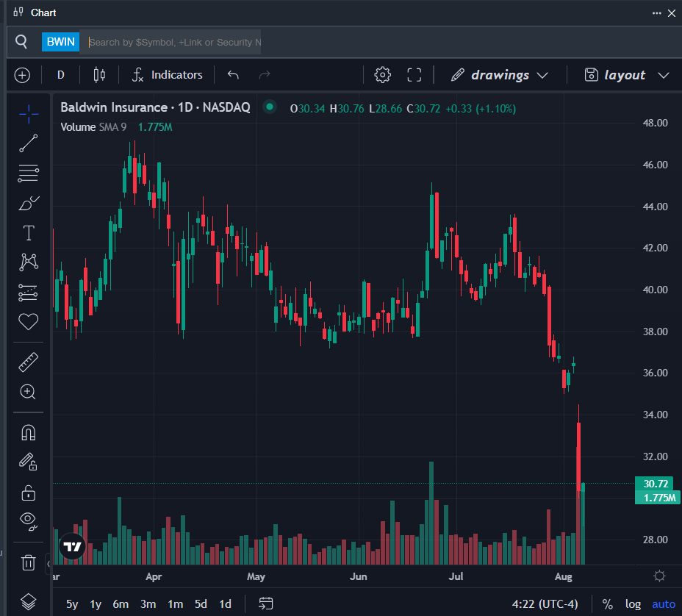Image resolution: width=682 pixels, height=616 pixels.
Task: Click the TradingView logo badge
Action: (72, 546)
